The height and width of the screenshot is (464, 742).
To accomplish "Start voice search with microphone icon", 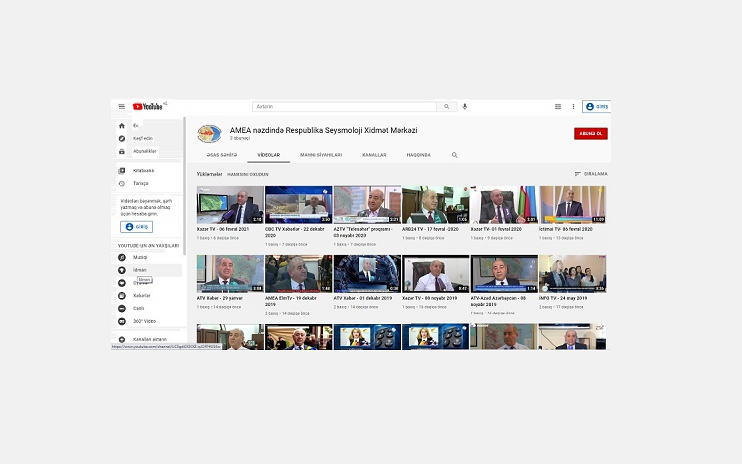I will [465, 106].
